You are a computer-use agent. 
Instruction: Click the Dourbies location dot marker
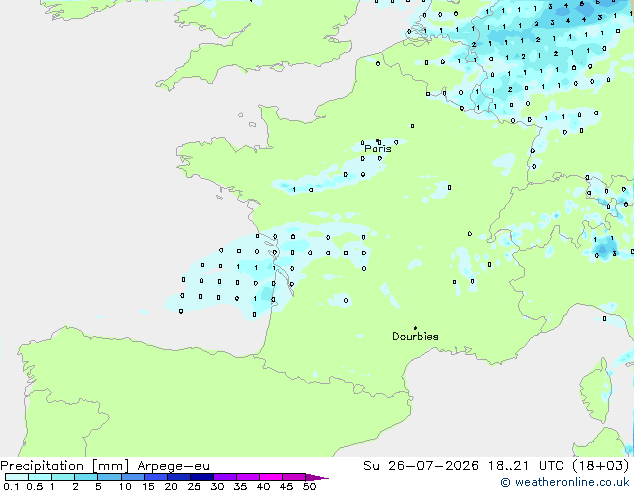(x=415, y=328)
